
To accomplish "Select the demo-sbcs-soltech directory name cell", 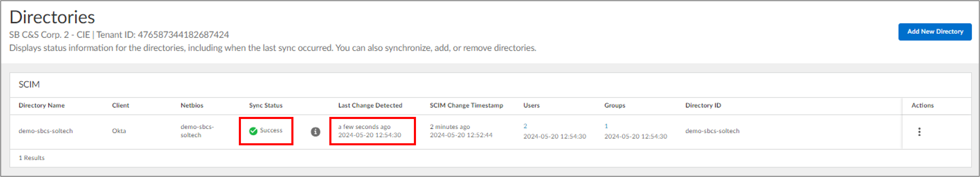I will (x=46, y=131).
